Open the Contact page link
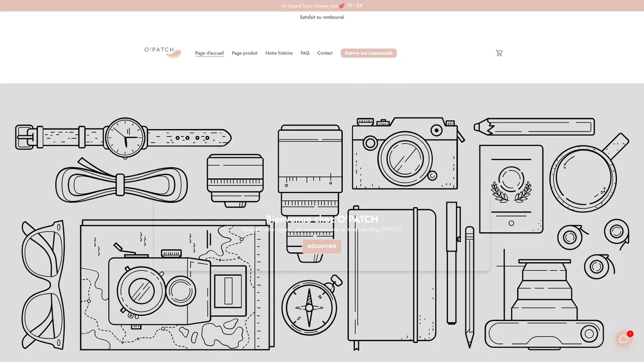This screenshot has width=644, height=362. [x=325, y=53]
